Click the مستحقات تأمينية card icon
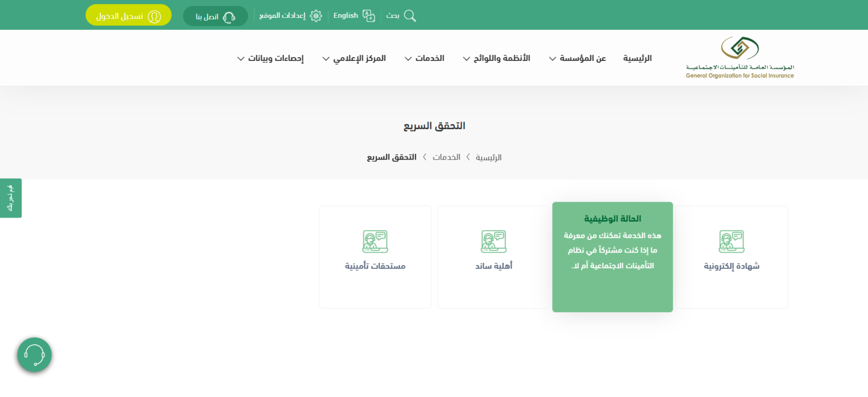The image size is (868, 397). [375, 242]
